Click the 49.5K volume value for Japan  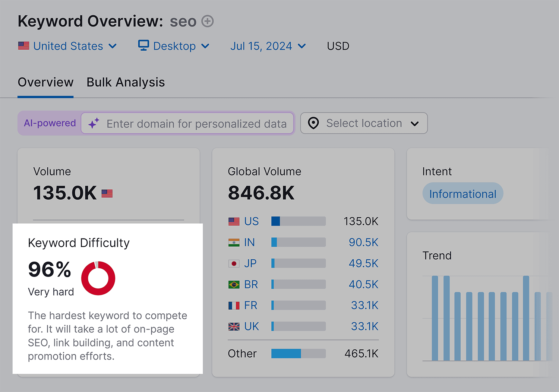(x=363, y=263)
